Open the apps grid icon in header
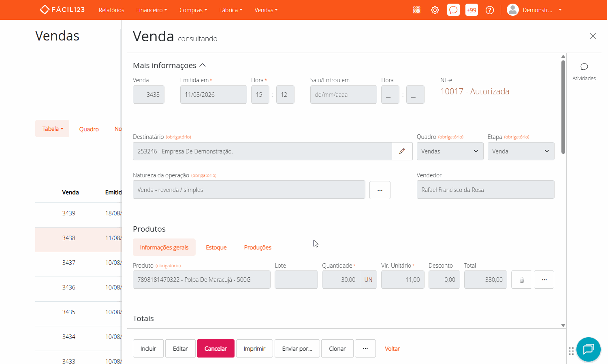The image size is (608, 364). coord(417,10)
